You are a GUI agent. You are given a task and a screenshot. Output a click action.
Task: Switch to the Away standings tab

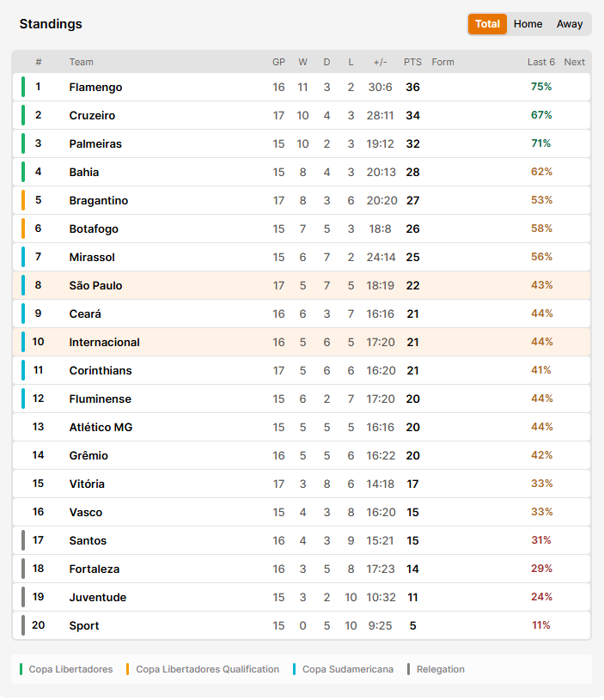(x=569, y=24)
